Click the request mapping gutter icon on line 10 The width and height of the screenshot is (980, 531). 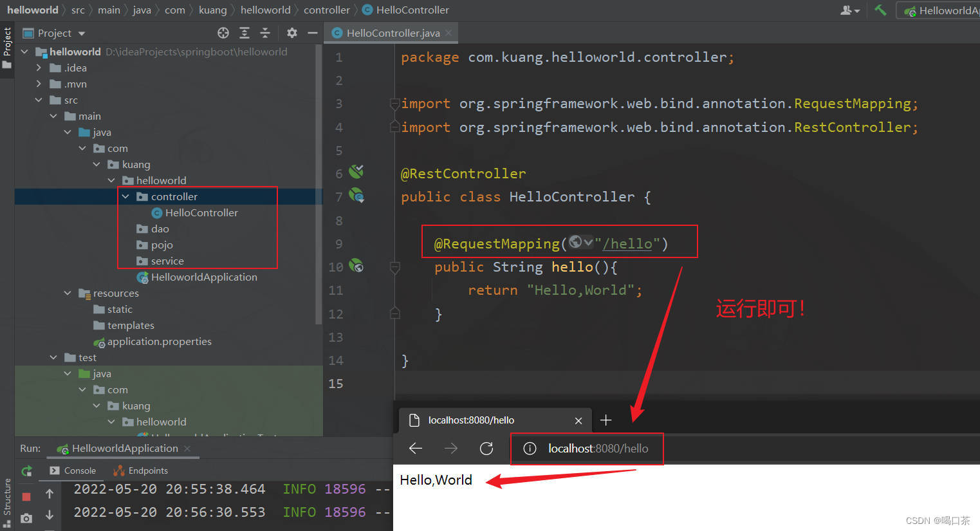pyautogui.click(x=356, y=265)
